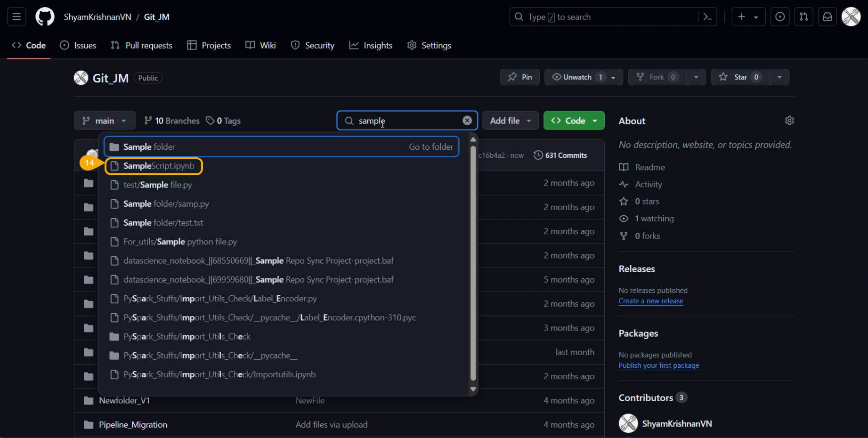Image resolution: width=868 pixels, height=438 pixels.
Task: Clear the file search text
Action: [x=467, y=121]
